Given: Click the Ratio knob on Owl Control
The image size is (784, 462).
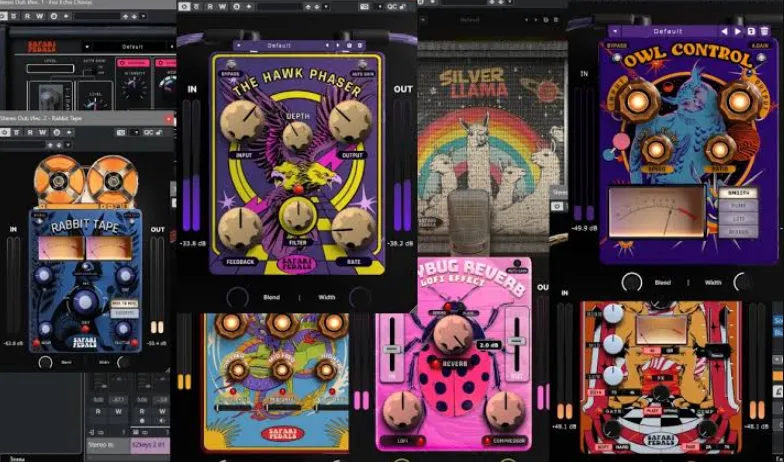Looking at the screenshot, I should [720, 149].
